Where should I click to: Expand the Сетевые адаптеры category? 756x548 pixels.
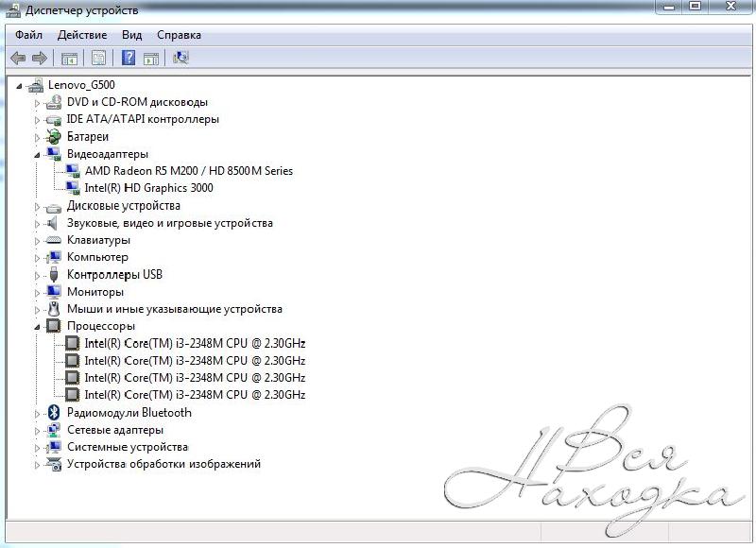tap(38, 430)
